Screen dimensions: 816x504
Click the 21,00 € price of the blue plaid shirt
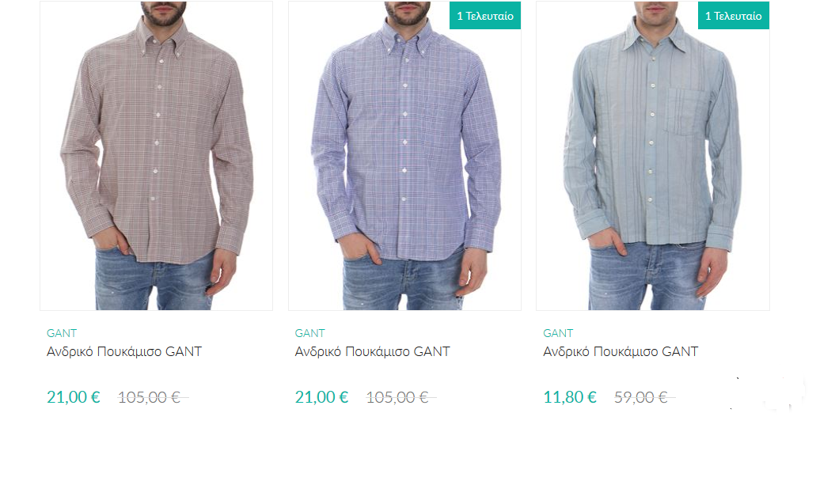pos(321,397)
